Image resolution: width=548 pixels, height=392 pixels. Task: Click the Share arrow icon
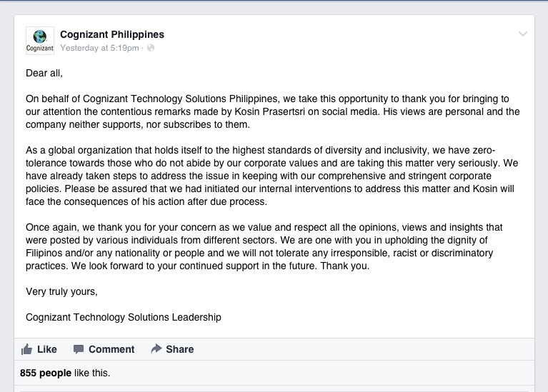click(156, 348)
